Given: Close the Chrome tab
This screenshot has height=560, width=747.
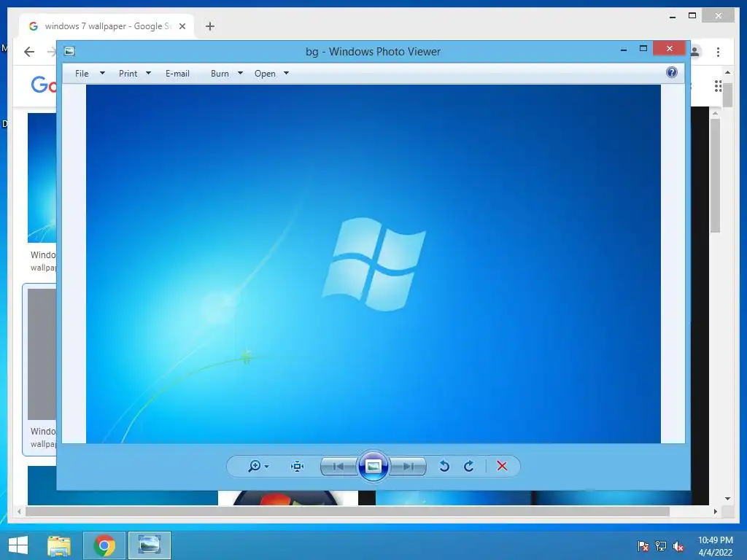Looking at the screenshot, I should click(x=182, y=26).
